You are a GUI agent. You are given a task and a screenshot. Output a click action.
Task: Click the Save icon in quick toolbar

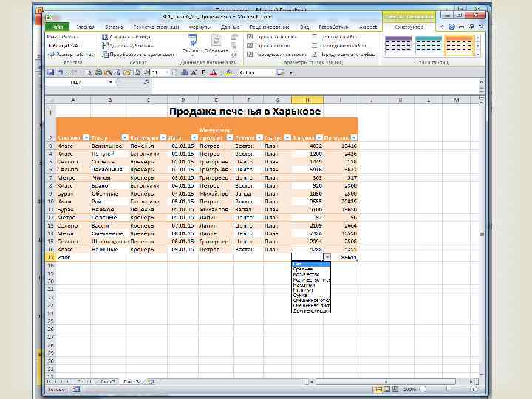[x=50, y=72]
